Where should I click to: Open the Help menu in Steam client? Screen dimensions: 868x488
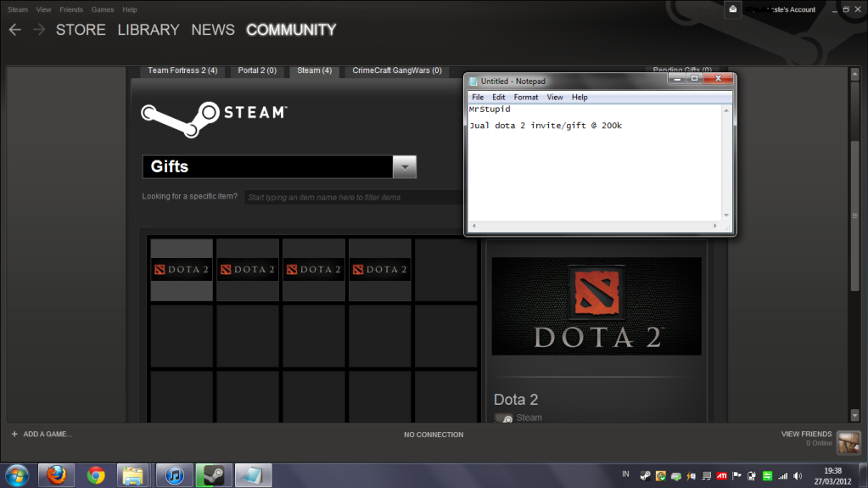tap(130, 9)
